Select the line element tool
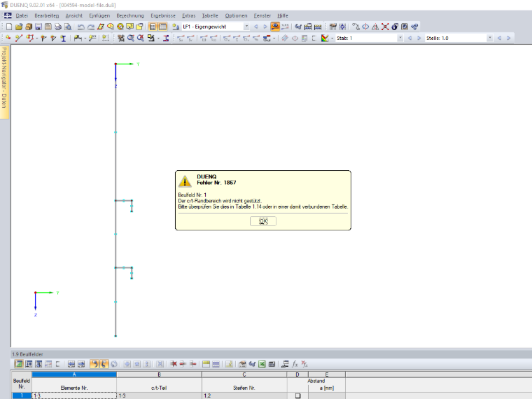This screenshot has height=399, width=532. coord(19,38)
